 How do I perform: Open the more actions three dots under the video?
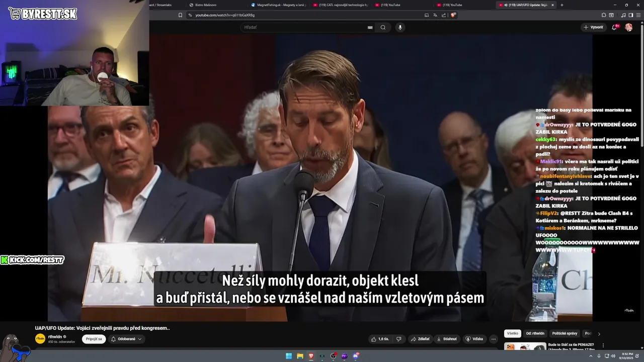[494, 339]
